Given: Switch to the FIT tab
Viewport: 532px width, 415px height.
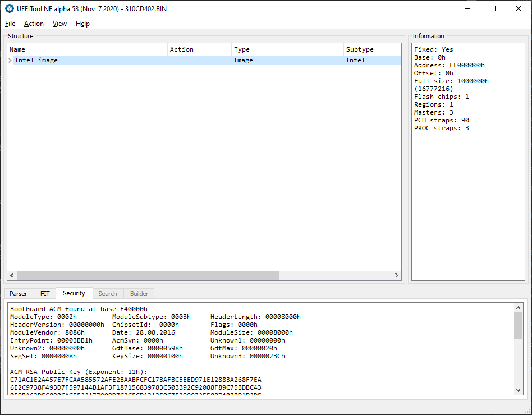Looking at the screenshot, I should pyautogui.click(x=45, y=294).
